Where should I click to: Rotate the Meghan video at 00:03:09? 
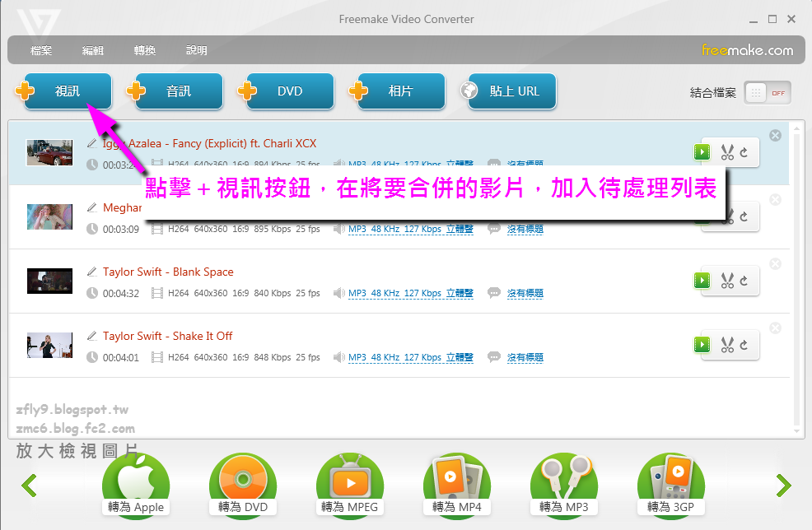(744, 216)
